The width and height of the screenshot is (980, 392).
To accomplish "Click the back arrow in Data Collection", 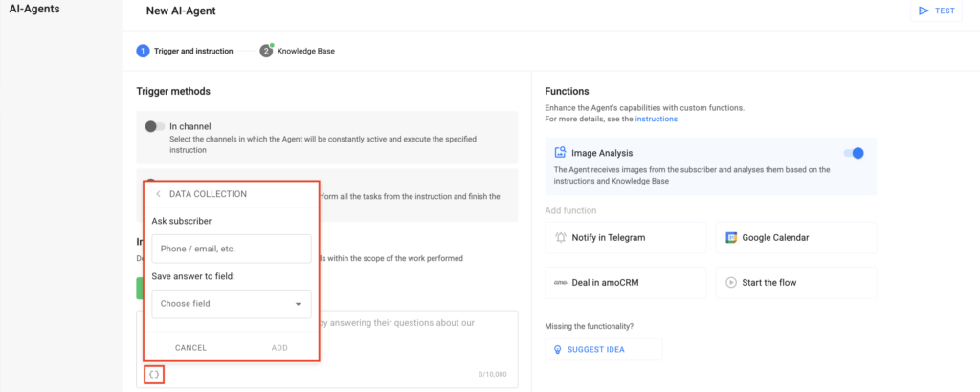I will (158, 194).
